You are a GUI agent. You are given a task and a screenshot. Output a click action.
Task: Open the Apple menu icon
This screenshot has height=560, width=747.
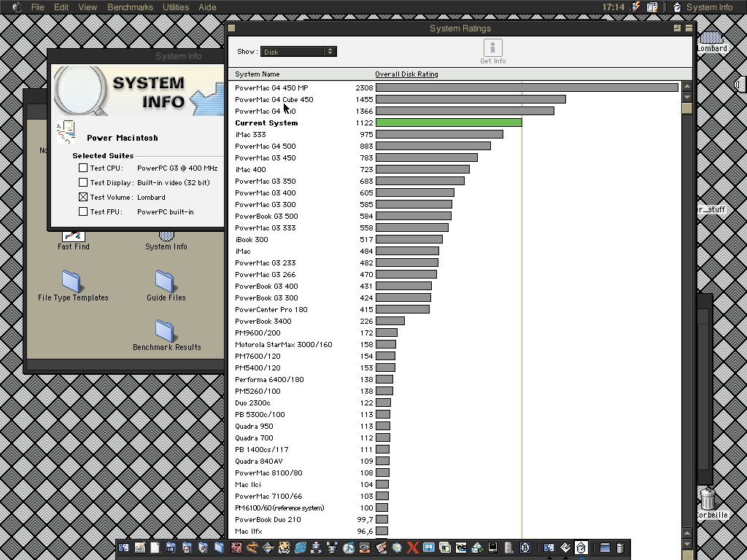click(16, 7)
